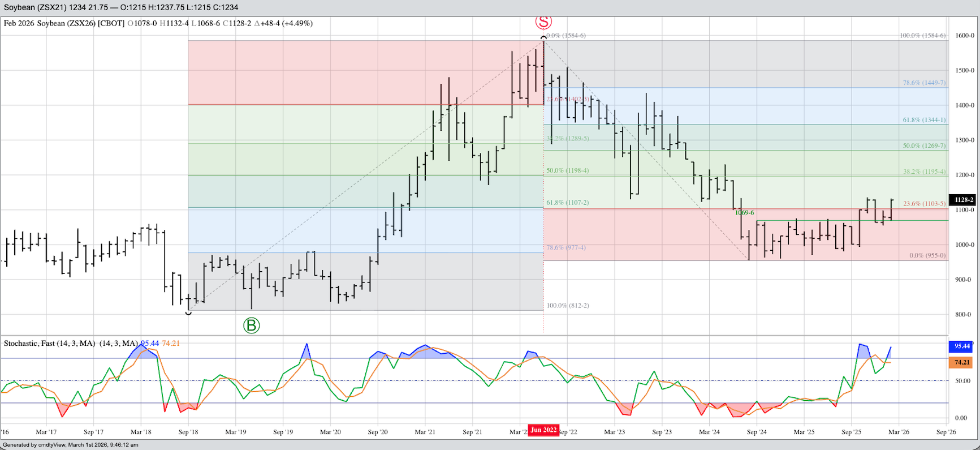Click the black 1128-2 current price tag

963,200
